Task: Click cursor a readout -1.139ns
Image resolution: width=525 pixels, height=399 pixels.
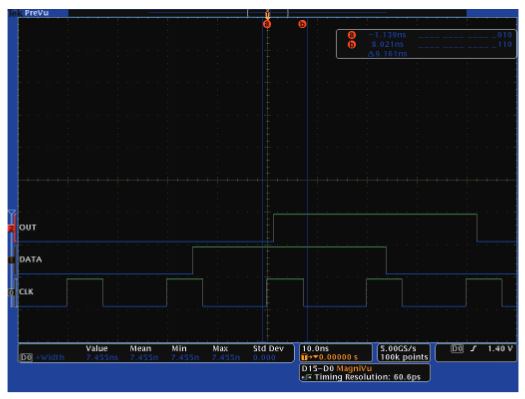Action: [387, 35]
